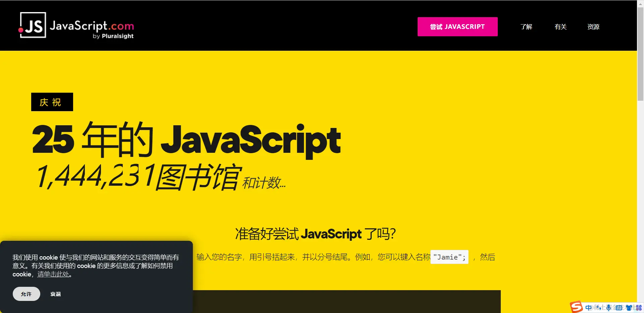Click 衰退 to decline cookies

56,294
